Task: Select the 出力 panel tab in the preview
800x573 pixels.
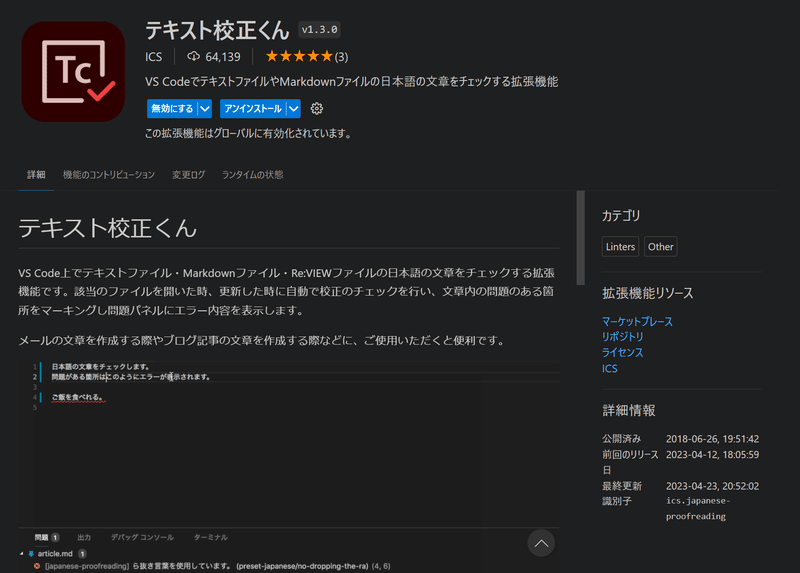Action: point(84,537)
